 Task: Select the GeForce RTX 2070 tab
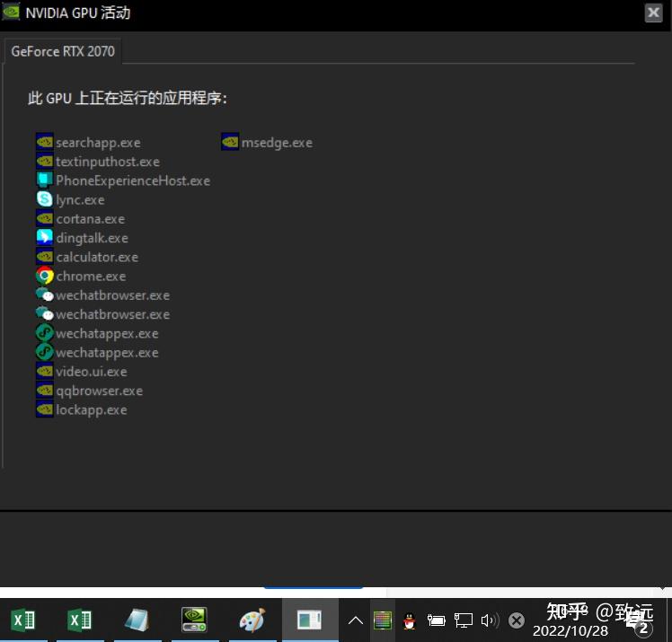[63, 51]
